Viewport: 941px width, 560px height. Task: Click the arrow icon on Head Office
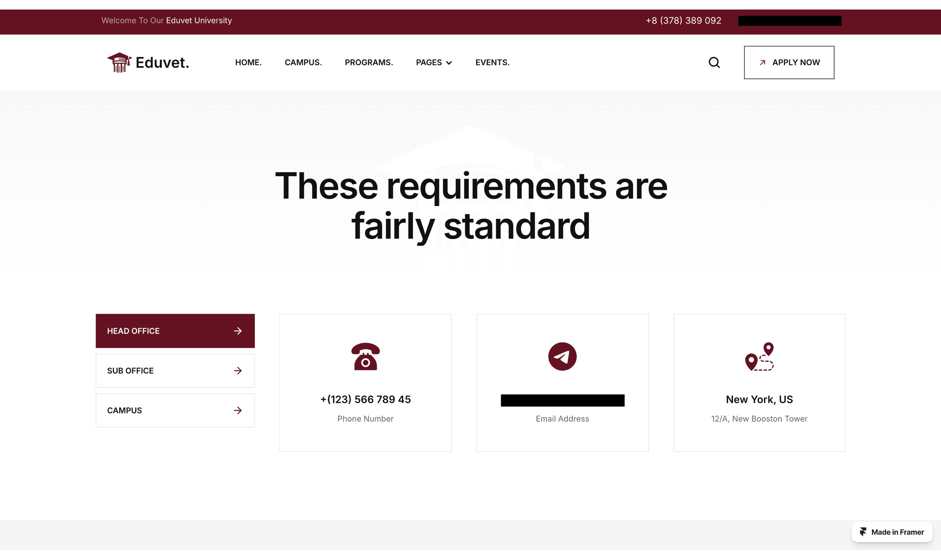tap(237, 331)
